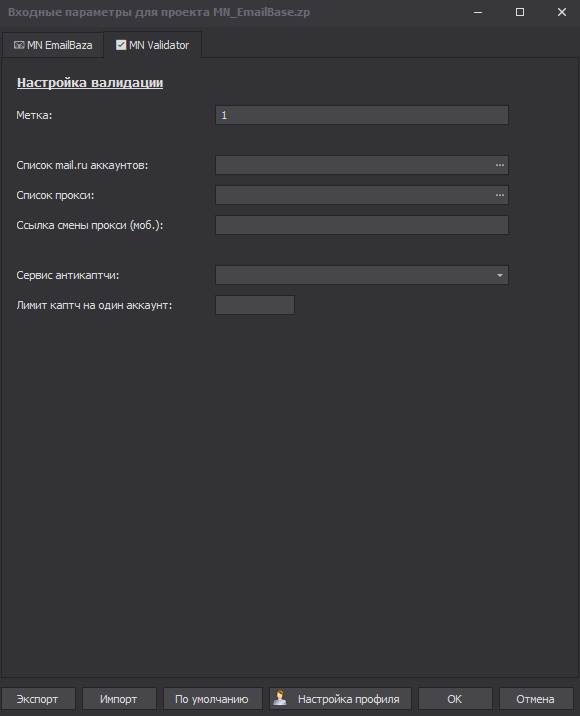Confirm with the OK button
The width and height of the screenshot is (580, 716).
coord(455,699)
